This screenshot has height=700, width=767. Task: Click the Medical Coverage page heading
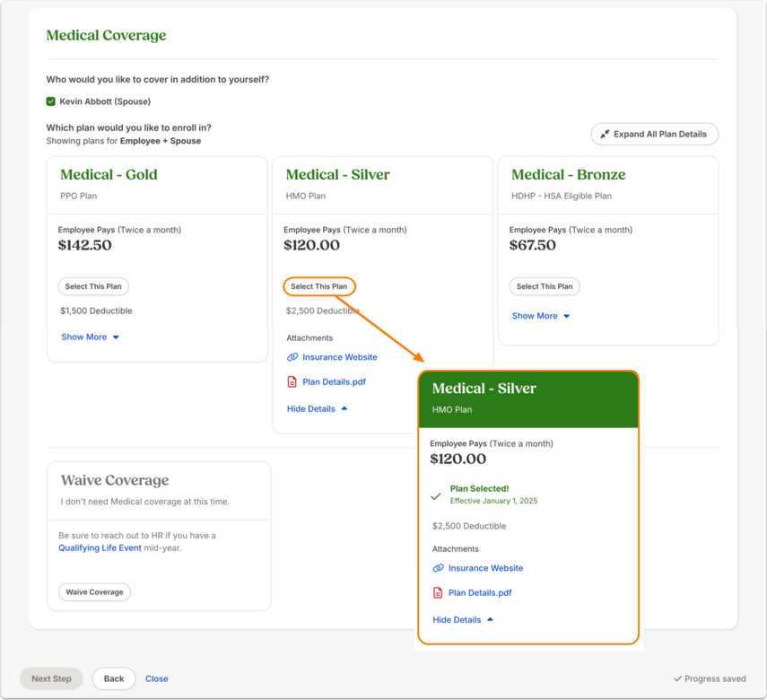[x=106, y=35]
